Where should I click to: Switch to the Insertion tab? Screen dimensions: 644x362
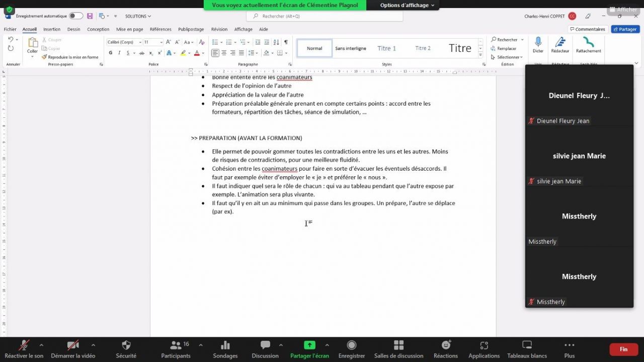(x=52, y=29)
